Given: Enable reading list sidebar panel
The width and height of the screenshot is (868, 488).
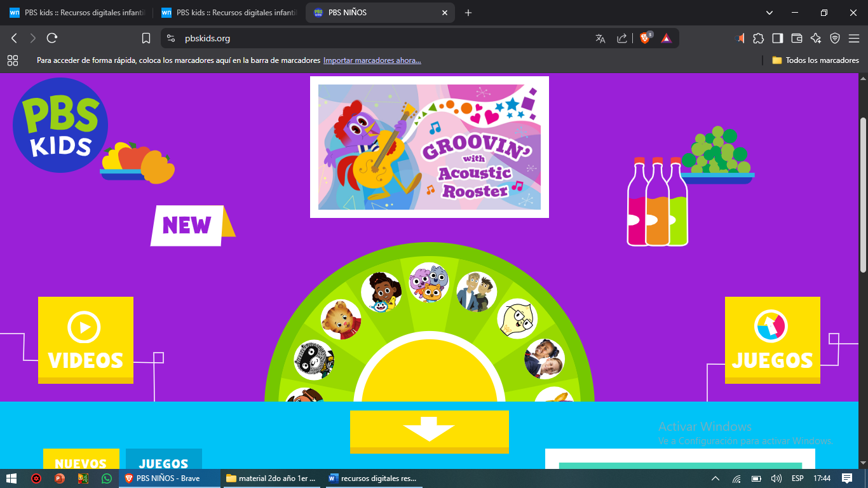Looking at the screenshot, I should tap(776, 38).
